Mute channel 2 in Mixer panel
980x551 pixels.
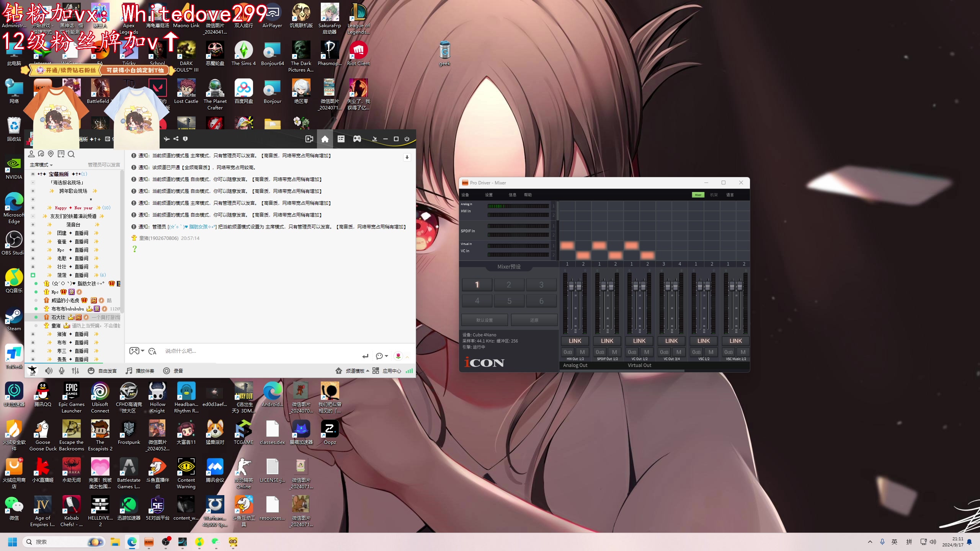581,351
